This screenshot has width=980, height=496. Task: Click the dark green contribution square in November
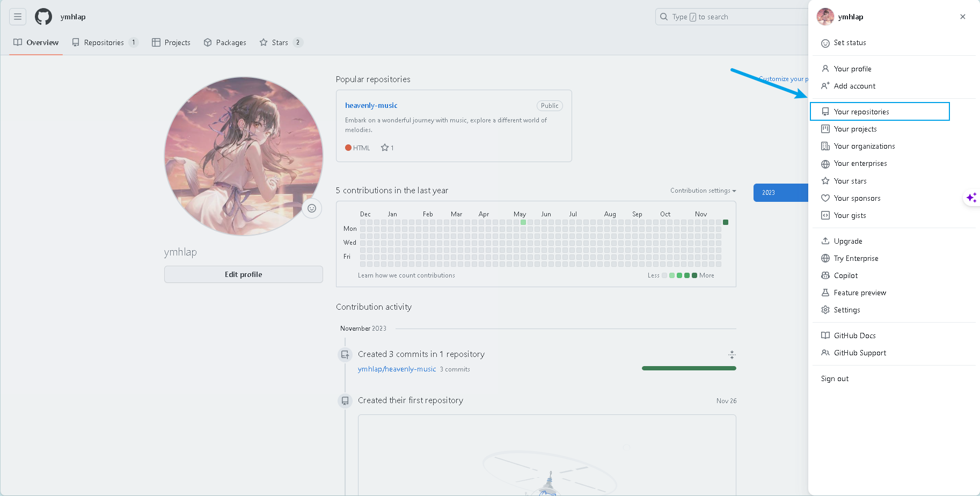pos(726,222)
